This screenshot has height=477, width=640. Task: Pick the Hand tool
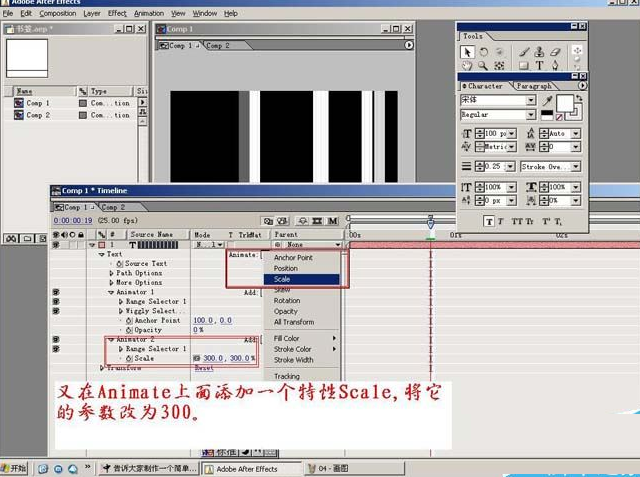click(467, 66)
